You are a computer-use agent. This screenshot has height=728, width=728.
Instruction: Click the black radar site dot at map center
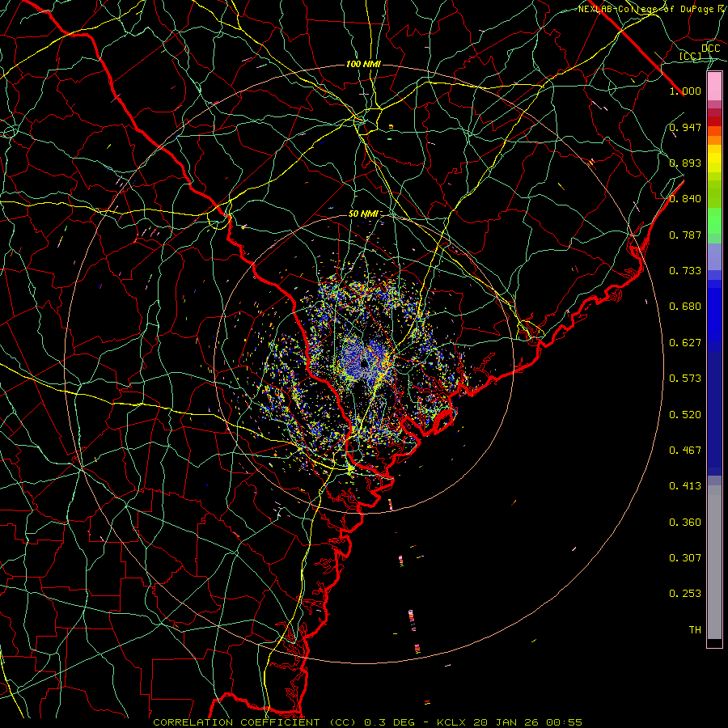[365, 363]
